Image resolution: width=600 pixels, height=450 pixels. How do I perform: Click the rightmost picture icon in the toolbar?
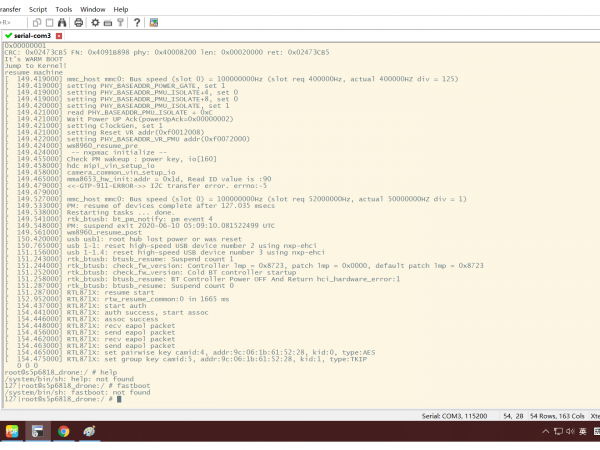coord(153,22)
